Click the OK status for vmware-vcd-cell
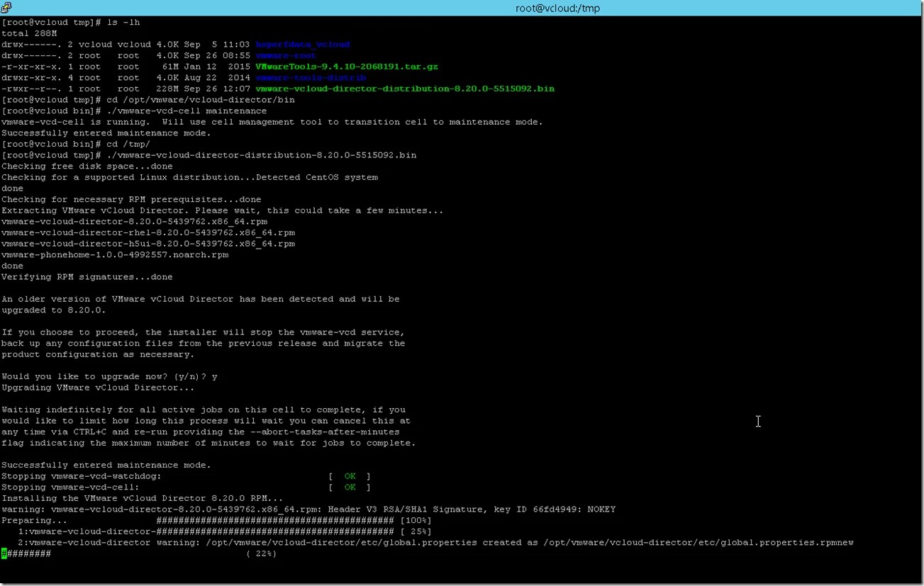Viewport: 924px width, 586px height. [x=350, y=488]
